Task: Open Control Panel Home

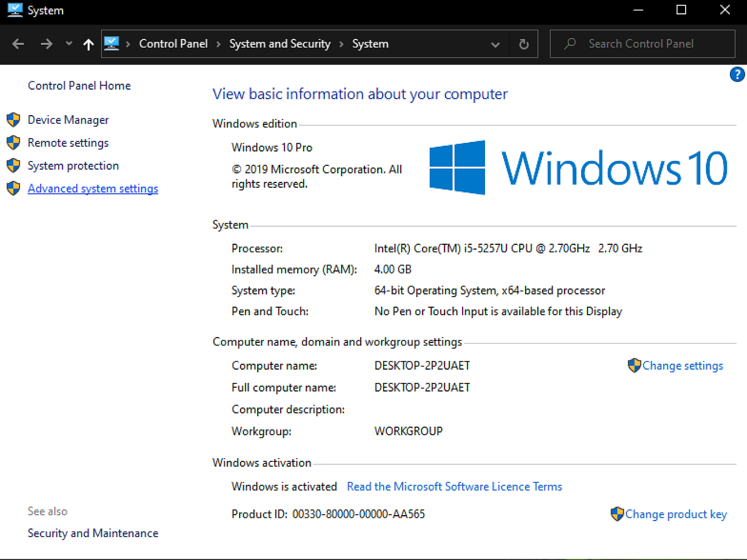Action: click(79, 85)
